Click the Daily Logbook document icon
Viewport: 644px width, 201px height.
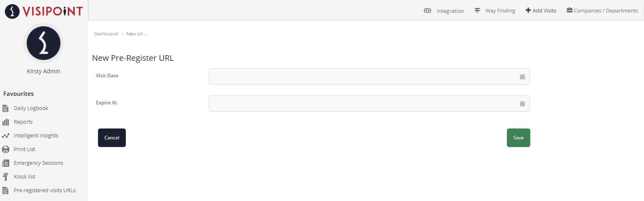(6, 108)
